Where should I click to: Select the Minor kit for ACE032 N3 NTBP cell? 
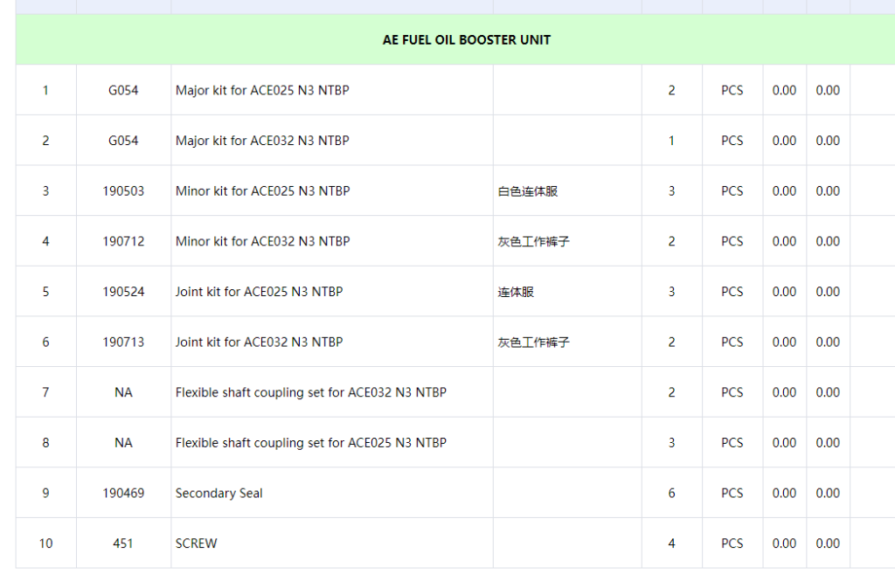click(262, 241)
